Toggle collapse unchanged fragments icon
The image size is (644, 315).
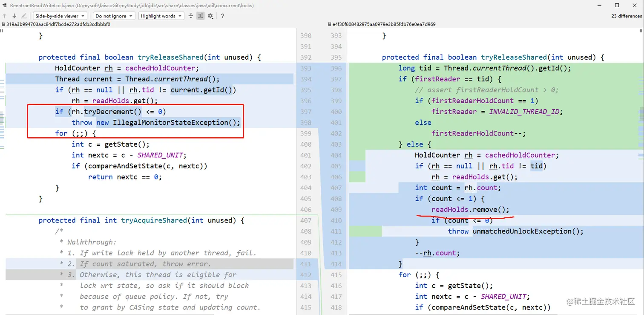[190, 16]
